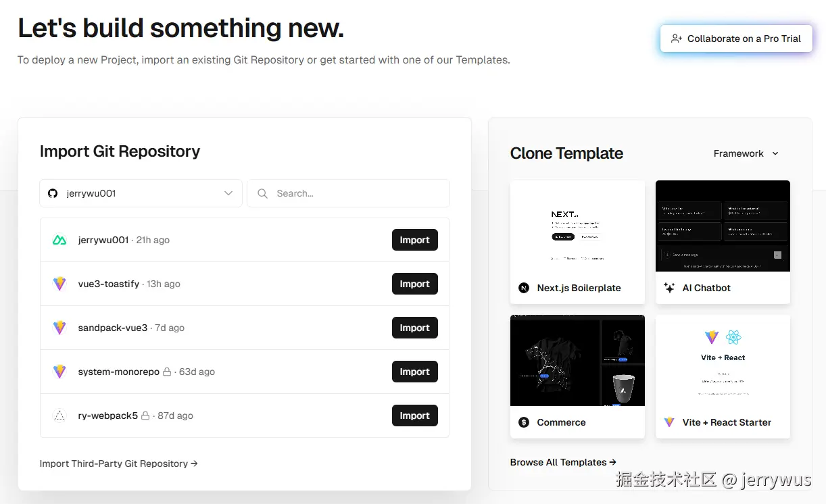Click the Vite icon beside sandpack-vue3
826x504 pixels.
(x=59, y=328)
